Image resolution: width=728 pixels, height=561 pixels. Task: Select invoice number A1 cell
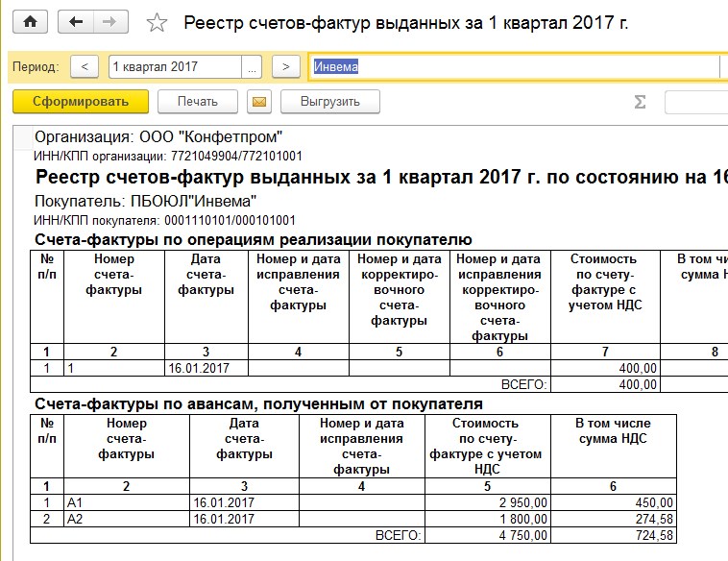(127, 502)
